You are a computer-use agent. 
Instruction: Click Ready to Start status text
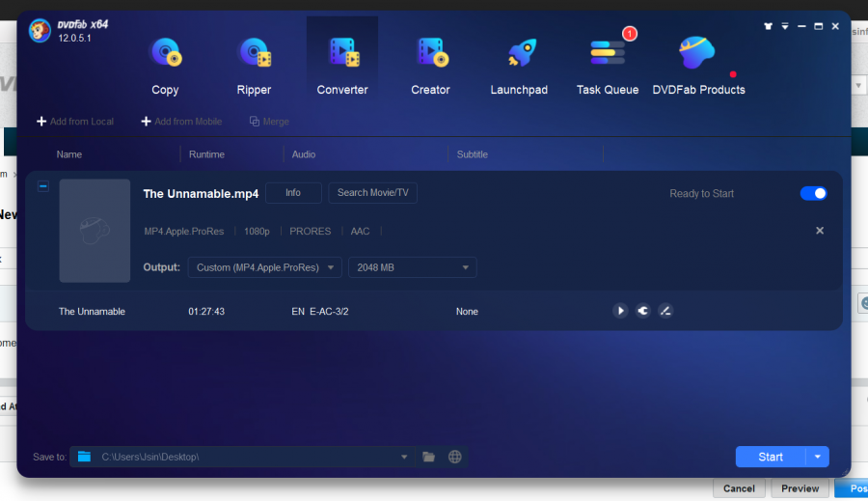point(701,193)
